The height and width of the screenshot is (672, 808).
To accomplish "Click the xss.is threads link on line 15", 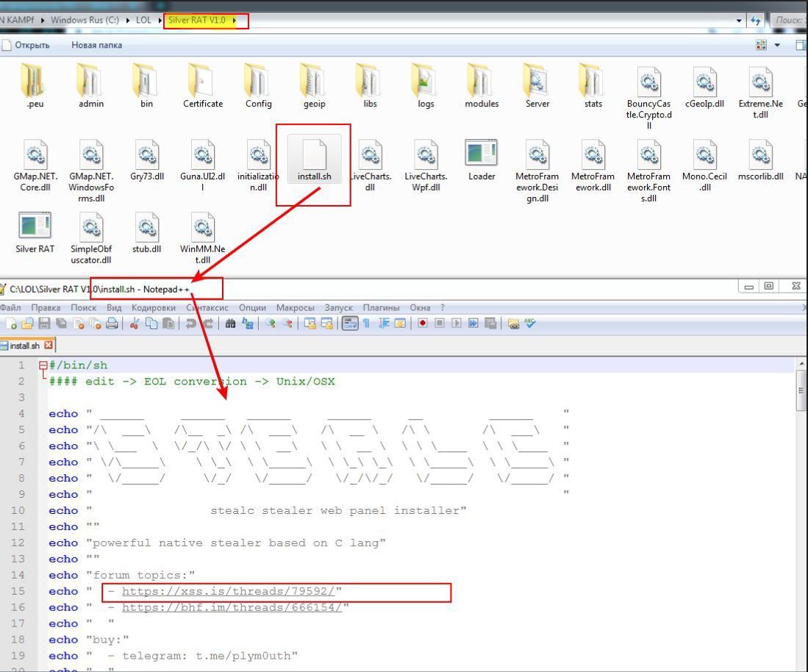I will [229, 591].
